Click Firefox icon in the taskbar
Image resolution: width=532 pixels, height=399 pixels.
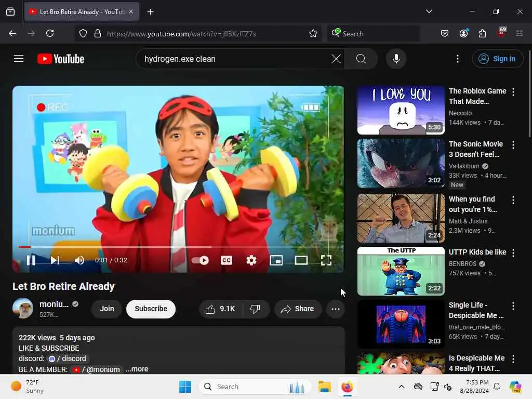347,387
